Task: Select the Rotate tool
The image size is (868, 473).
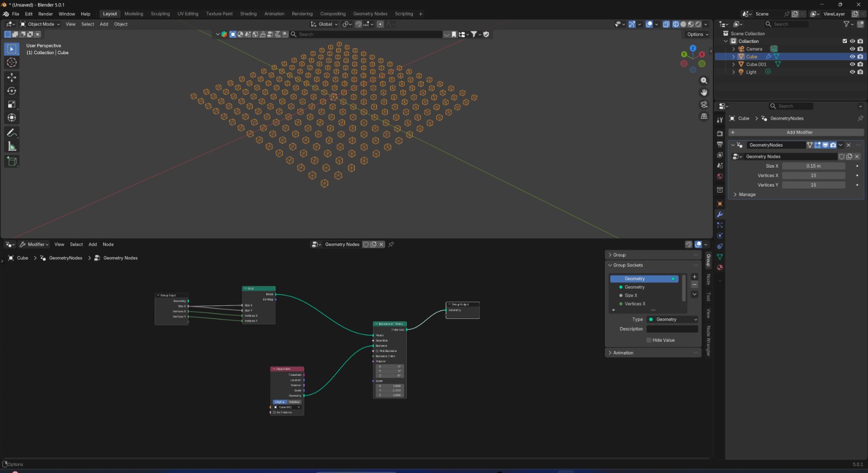Action: (11, 91)
